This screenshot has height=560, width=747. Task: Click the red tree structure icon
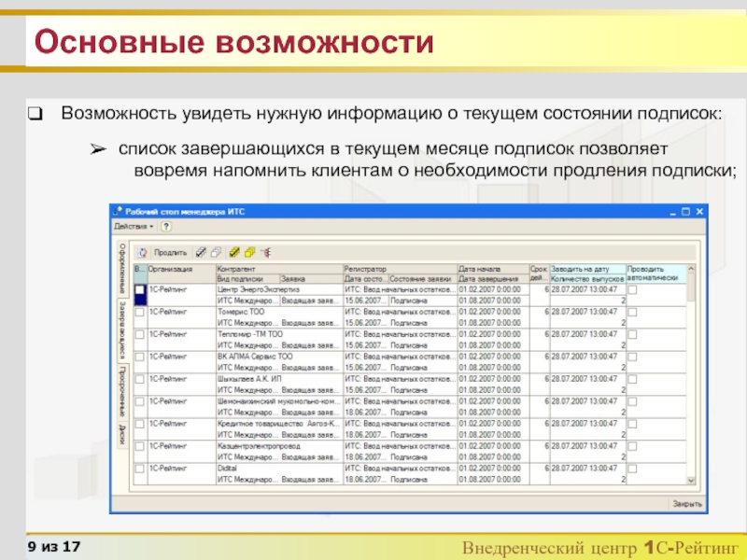click(266, 253)
